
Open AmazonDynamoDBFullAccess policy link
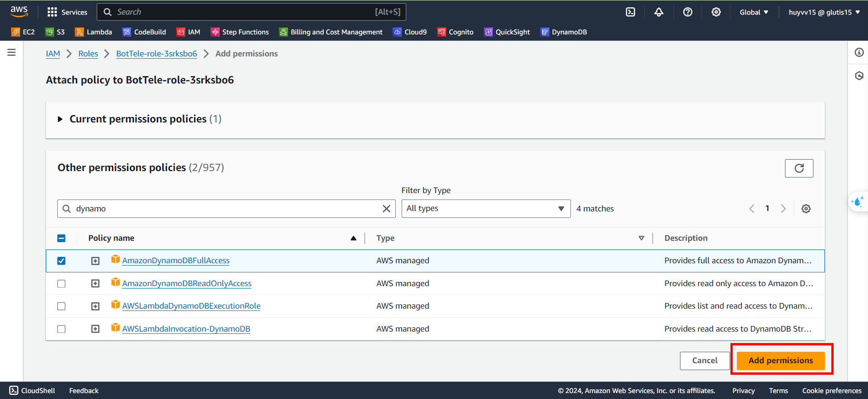pos(176,260)
